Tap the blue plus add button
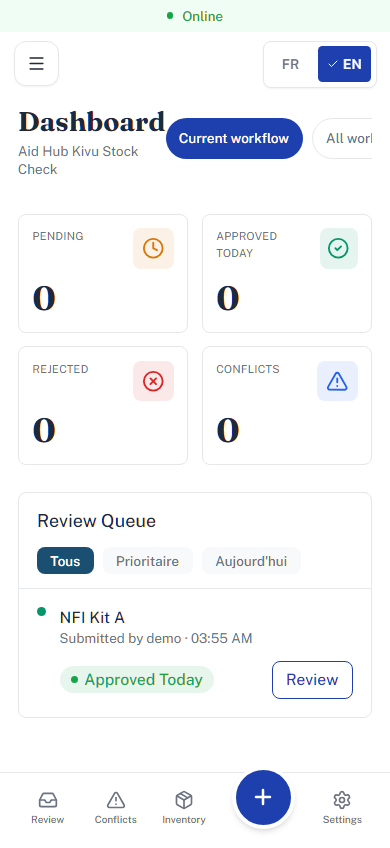The width and height of the screenshot is (390, 848). click(x=263, y=797)
